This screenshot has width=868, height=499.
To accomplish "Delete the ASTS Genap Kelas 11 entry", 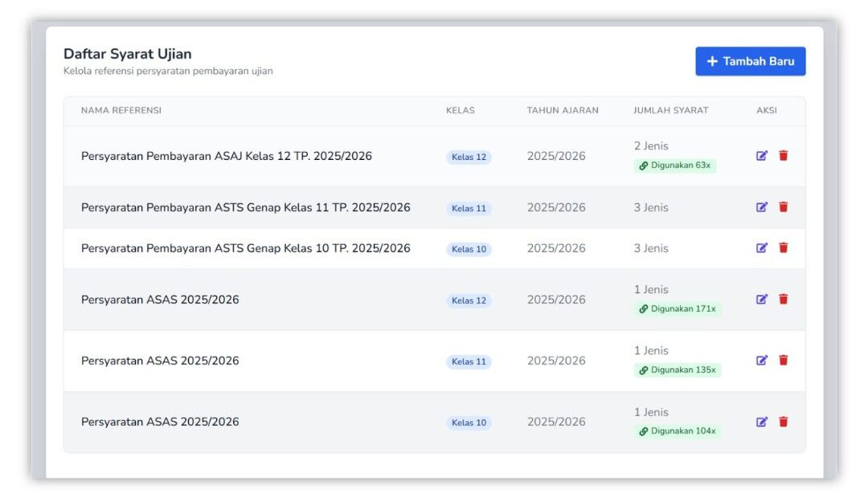I will click(784, 207).
